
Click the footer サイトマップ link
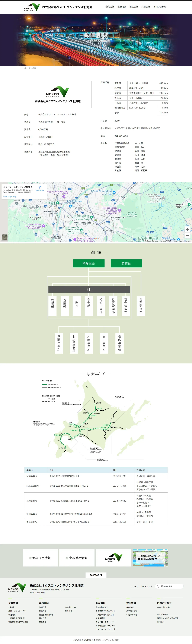pyautogui.click(x=147, y=587)
